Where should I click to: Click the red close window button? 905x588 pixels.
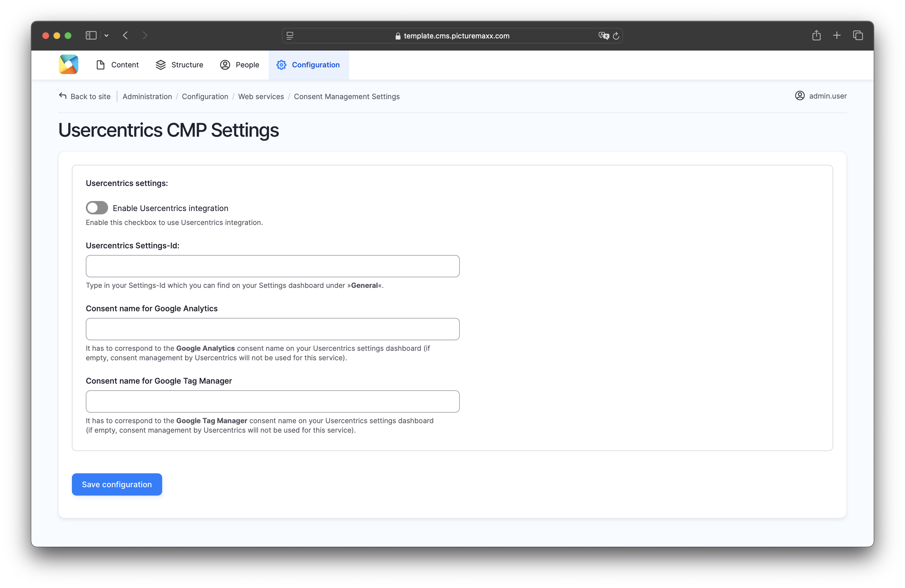[46, 35]
